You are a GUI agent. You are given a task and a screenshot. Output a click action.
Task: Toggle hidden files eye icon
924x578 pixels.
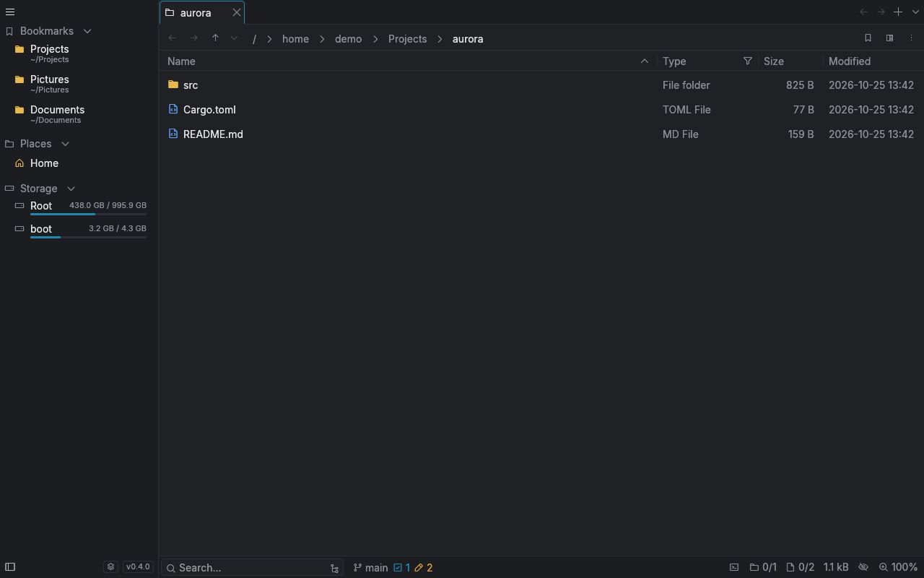coord(863,568)
